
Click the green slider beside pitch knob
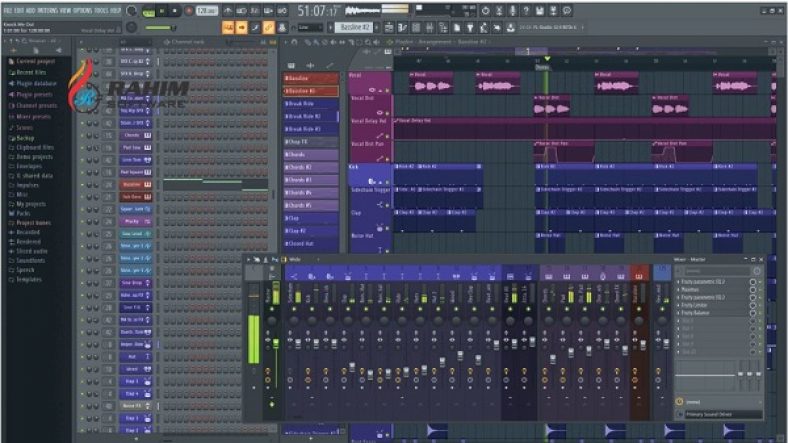[x=161, y=28]
